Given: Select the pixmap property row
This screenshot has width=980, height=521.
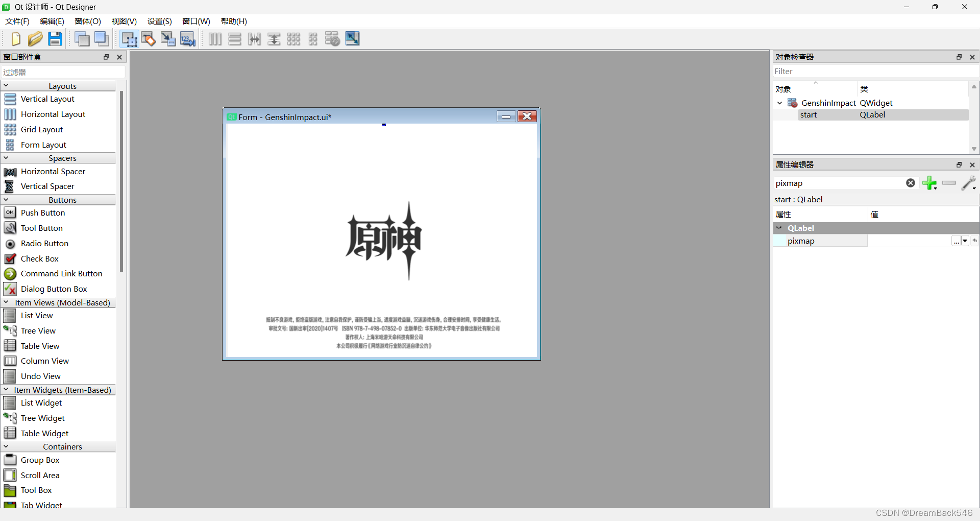Looking at the screenshot, I should [876, 241].
